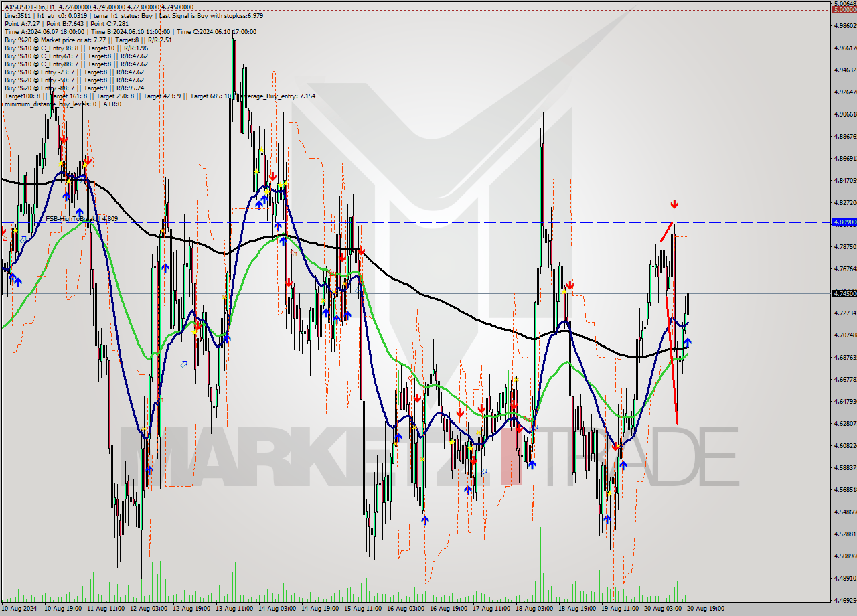
Task: Click the red 5.00000 price tag
Action: [x=844, y=9]
